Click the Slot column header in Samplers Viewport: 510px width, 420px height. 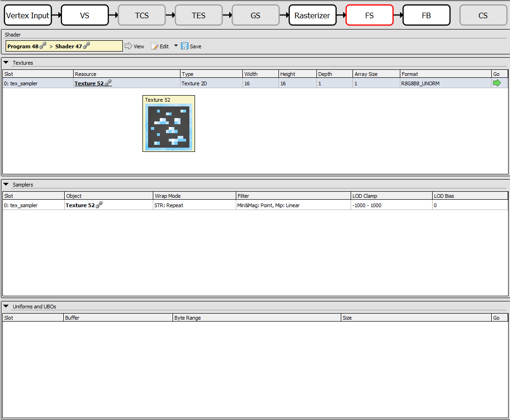coord(33,196)
